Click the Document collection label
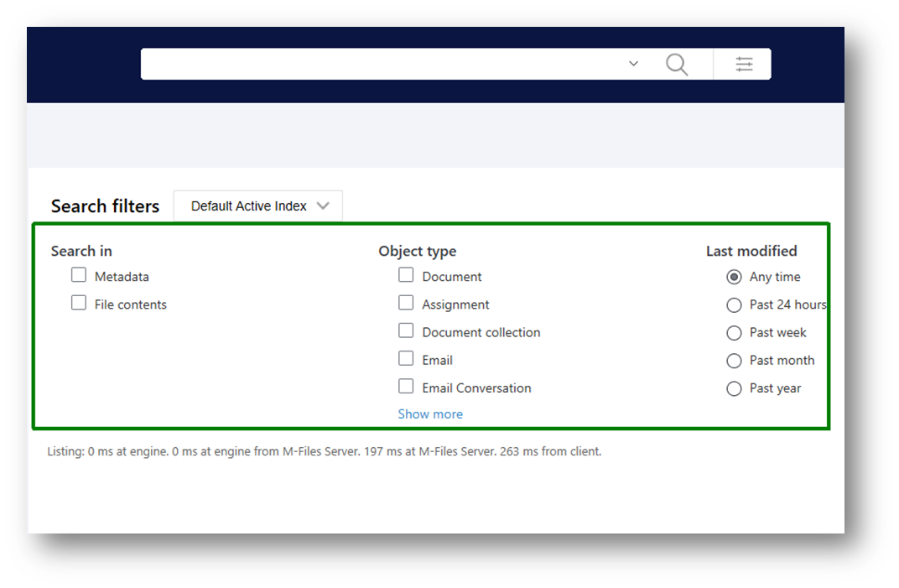Viewport: 899px width, 588px height. tap(481, 333)
